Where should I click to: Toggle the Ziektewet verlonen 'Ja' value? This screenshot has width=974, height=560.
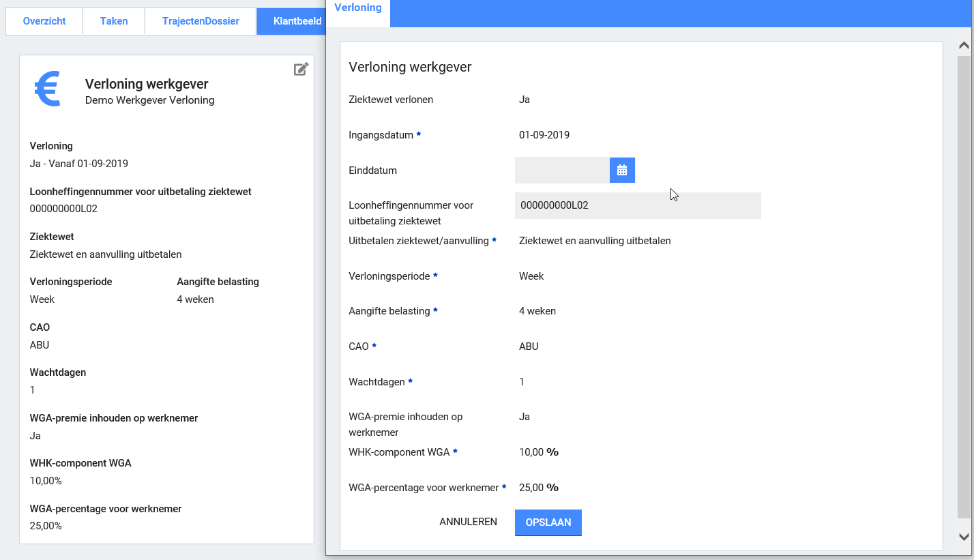pos(525,100)
